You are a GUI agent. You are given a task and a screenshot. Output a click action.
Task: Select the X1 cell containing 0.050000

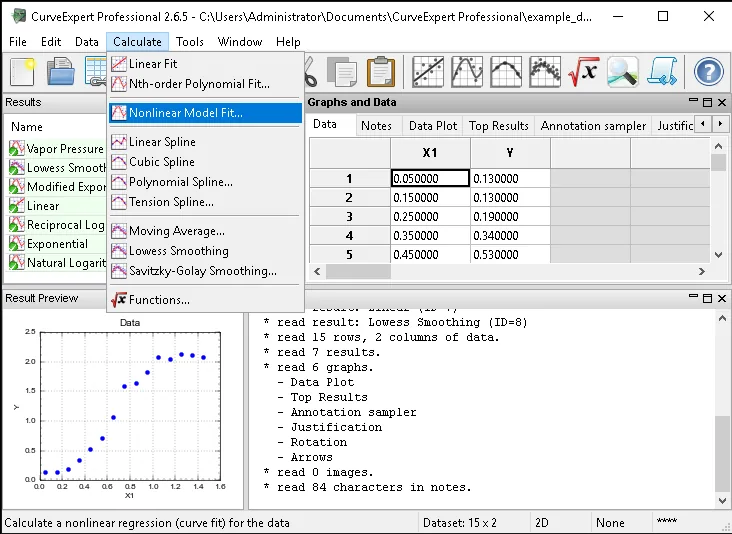click(x=430, y=179)
